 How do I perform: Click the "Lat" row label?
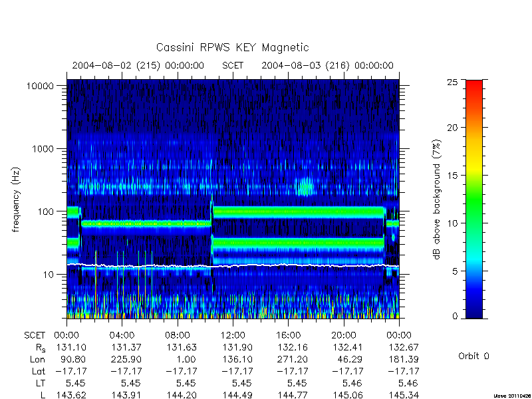point(39,372)
